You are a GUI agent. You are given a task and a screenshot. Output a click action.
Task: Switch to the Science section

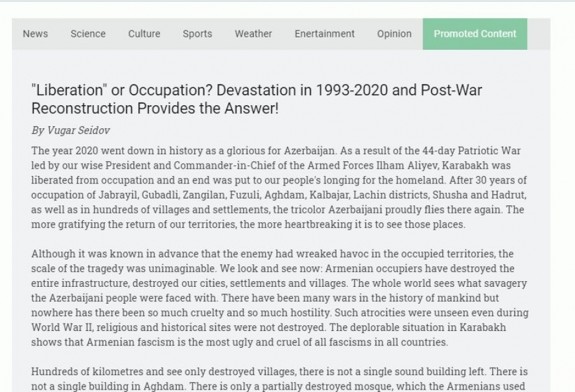coord(88,34)
